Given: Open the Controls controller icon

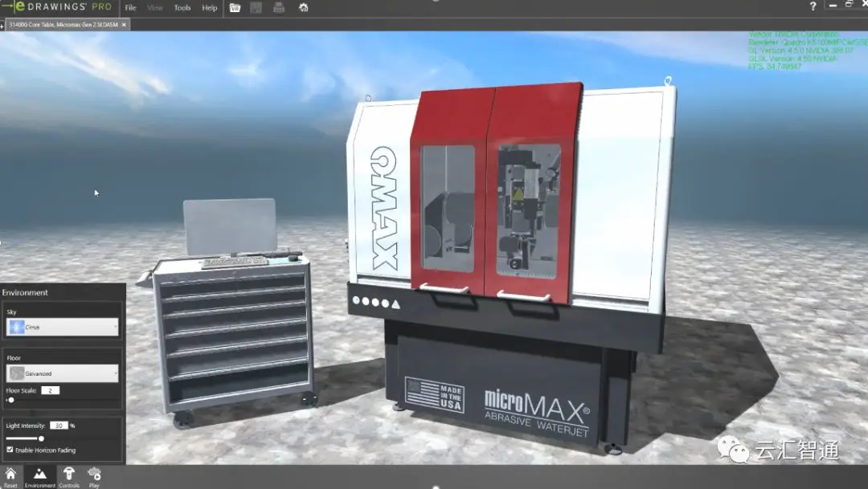Looking at the screenshot, I should click(69, 477).
